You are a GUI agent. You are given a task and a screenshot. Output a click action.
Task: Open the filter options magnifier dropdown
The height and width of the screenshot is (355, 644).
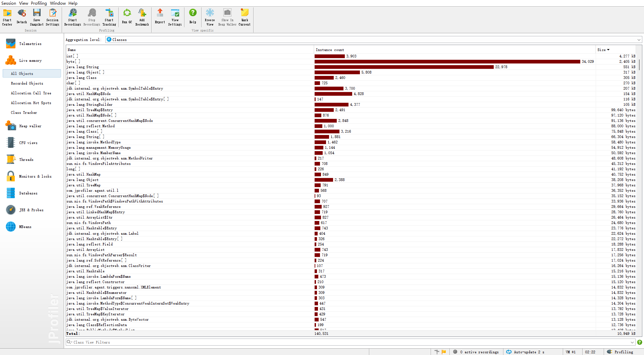[x=69, y=342]
